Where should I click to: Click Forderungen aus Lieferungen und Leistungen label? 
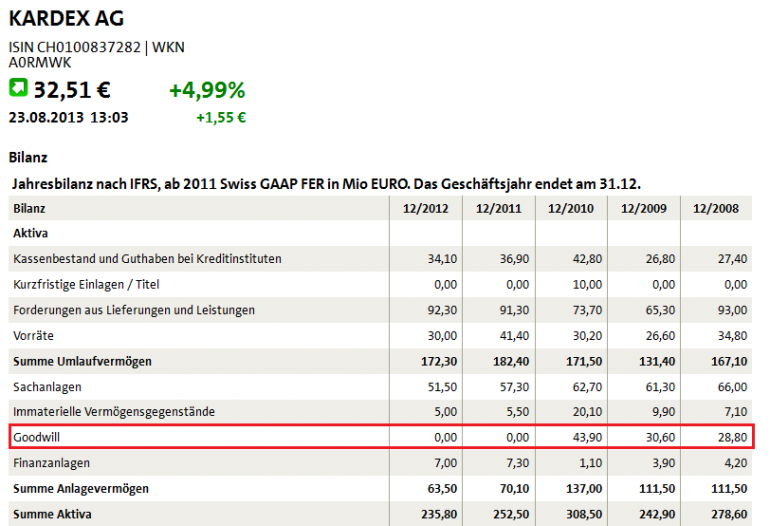(x=134, y=310)
